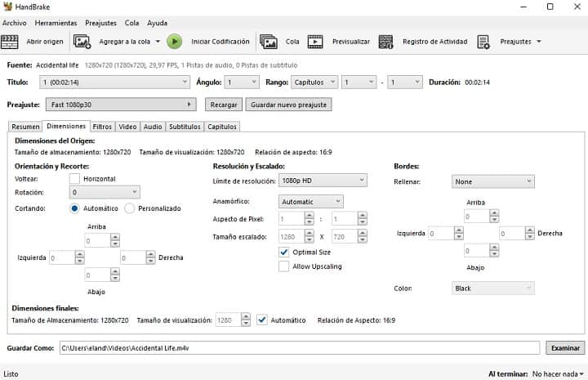Switch to the Capítulos tab

[222, 127]
